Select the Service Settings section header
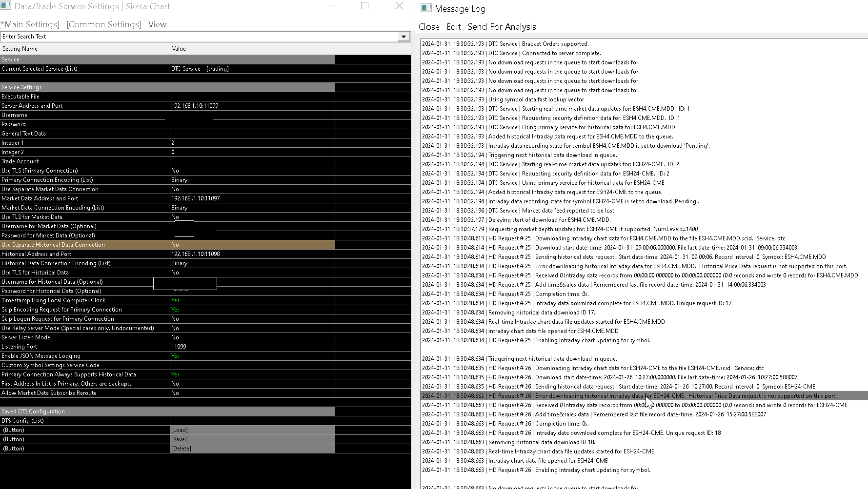This screenshot has width=868, height=489. coord(167,87)
